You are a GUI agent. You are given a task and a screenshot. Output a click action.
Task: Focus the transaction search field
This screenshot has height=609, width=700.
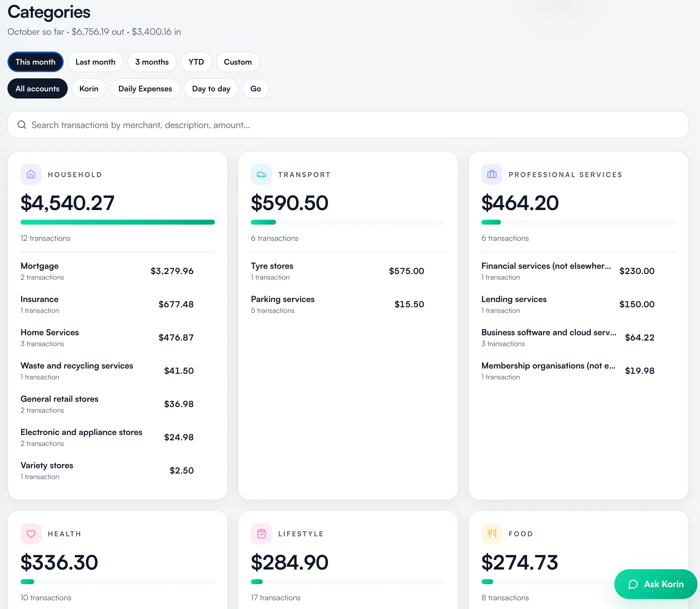[x=348, y=125]
